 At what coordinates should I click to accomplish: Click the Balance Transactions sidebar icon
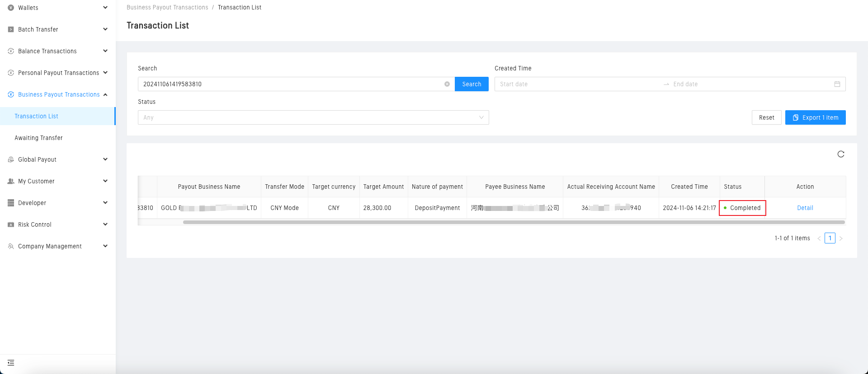tap(11, 51)
